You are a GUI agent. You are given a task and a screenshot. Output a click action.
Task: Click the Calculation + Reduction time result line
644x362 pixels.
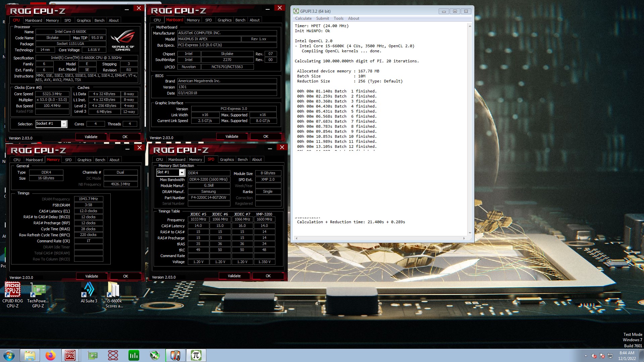[351, 222]
